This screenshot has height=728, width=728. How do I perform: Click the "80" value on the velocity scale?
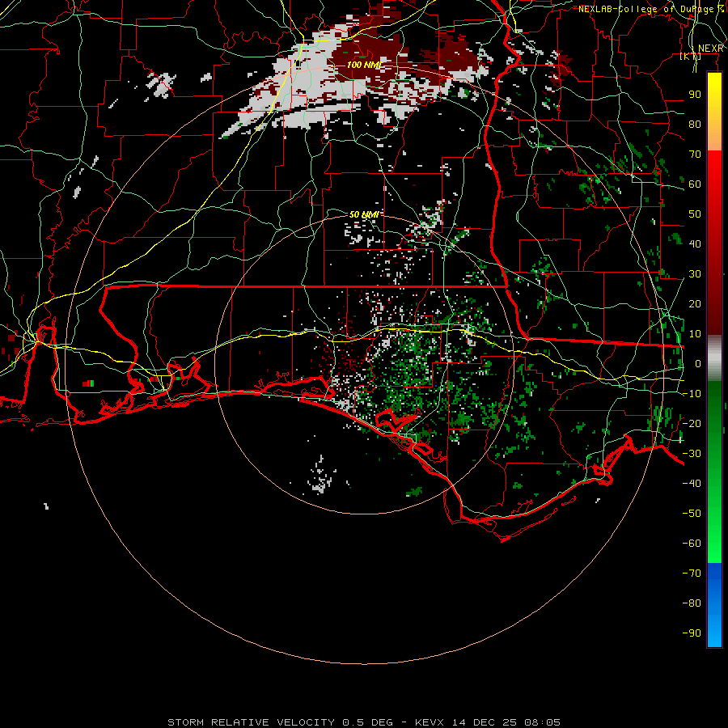pyautogui.click(x=695, y=124)
